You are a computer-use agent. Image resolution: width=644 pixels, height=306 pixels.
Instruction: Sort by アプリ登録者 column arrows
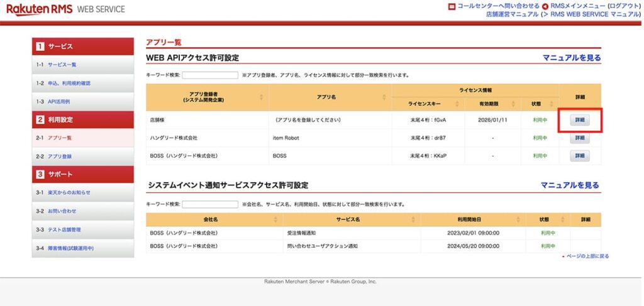[261, 97]
